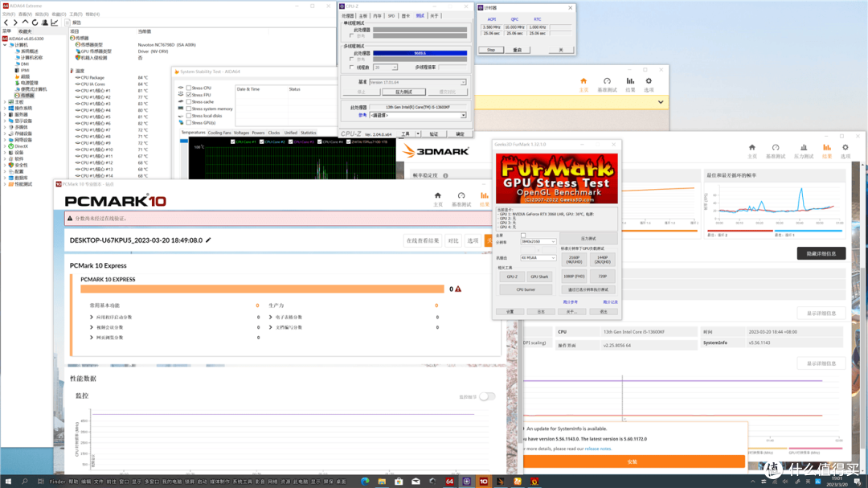
Task: Open FurMark 4X MSAA anti-aliasing dropdown
Action: pyautogui.click(x=538, y=257)
